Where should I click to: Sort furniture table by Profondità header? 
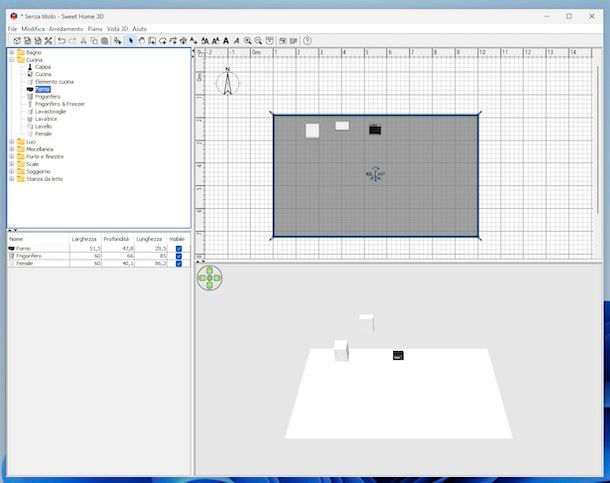[x=117, y=239]
